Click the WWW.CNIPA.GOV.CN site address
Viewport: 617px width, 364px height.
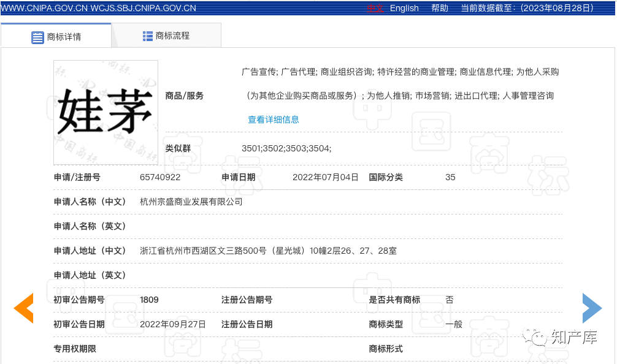[x=43, y=8]
